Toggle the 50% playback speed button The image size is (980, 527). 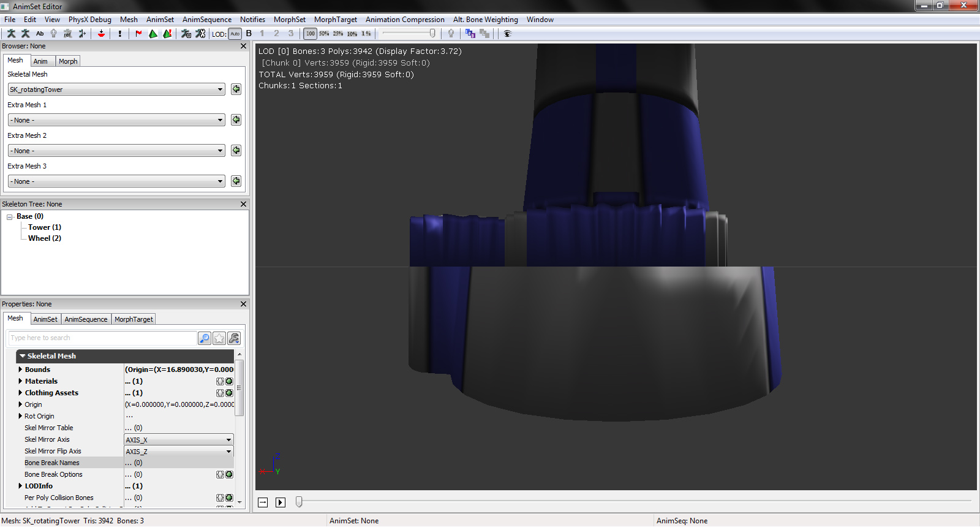[324, 34]
